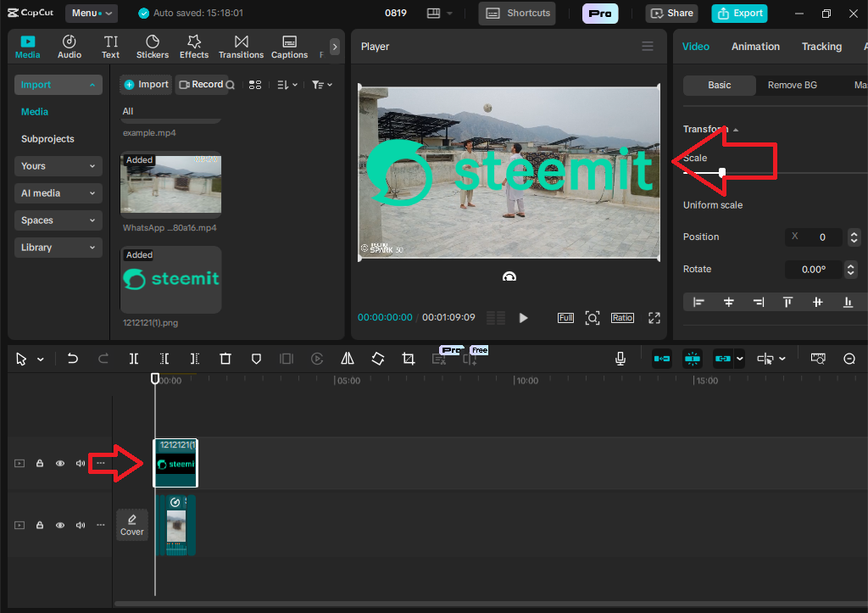Hide the top track using eye icon

pos(60,464)
